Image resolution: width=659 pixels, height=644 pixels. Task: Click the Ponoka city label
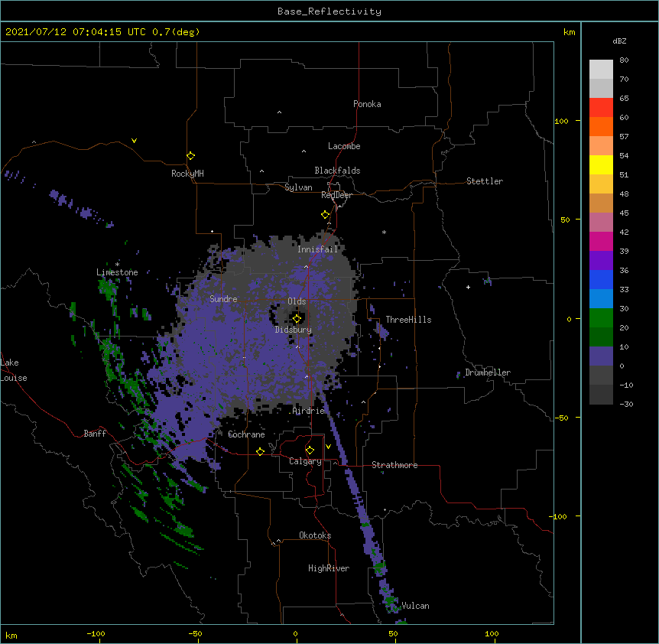point(367,104)
